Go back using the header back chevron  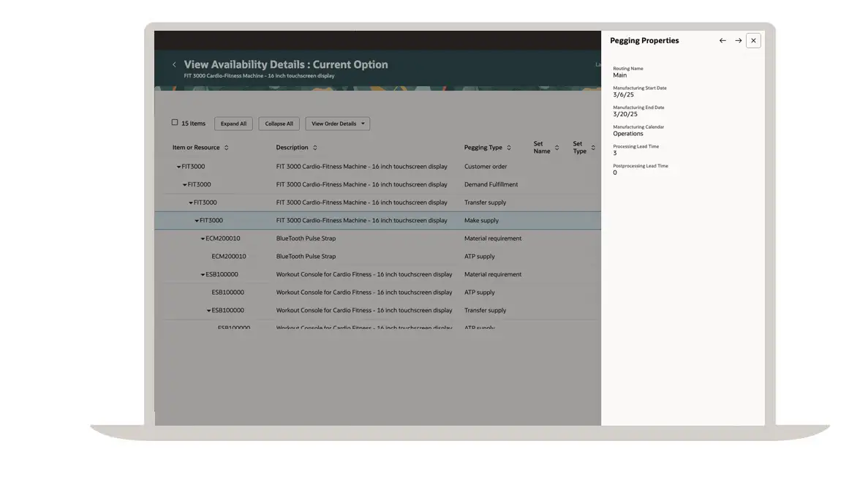[x=174, y=65]
